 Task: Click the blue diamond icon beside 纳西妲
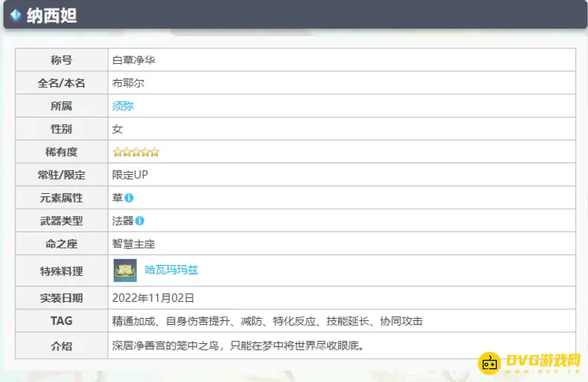click(x=15, y=15)
